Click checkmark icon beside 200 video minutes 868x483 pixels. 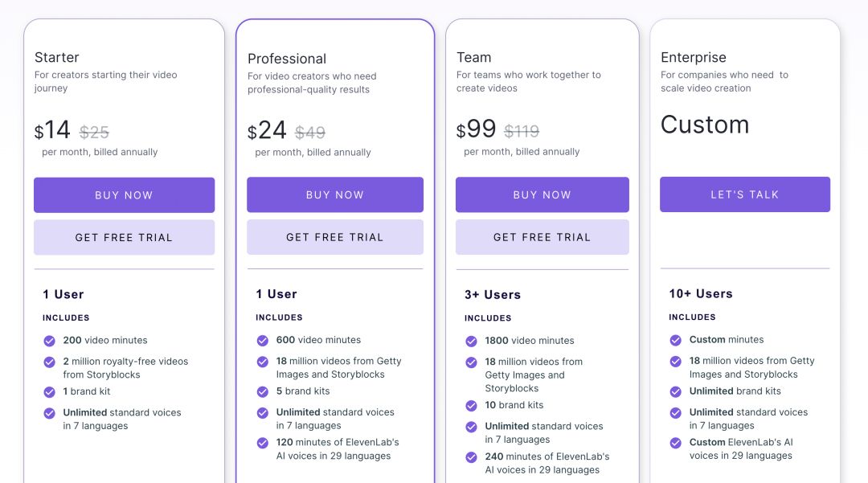pos(49,341)
